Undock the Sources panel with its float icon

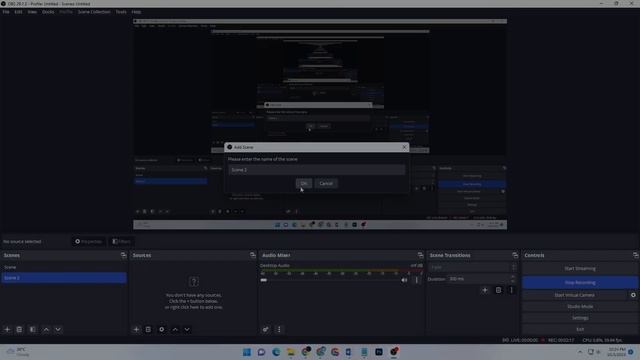253,255
